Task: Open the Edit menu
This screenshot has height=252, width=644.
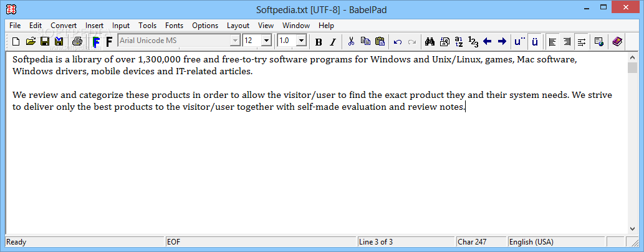Action: point(36,26)
